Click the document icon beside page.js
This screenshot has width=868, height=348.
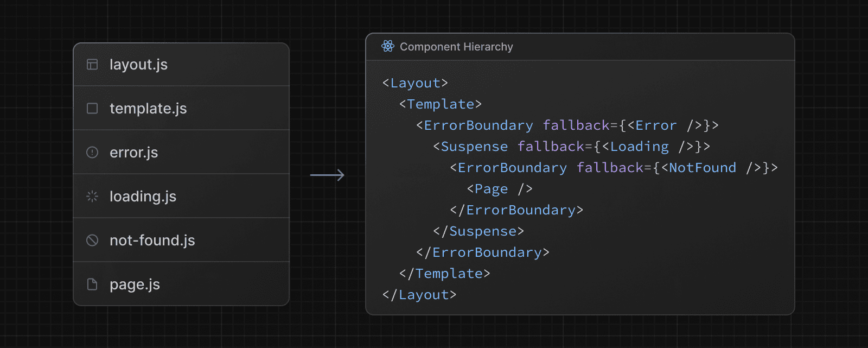click(x=92, y=284)
